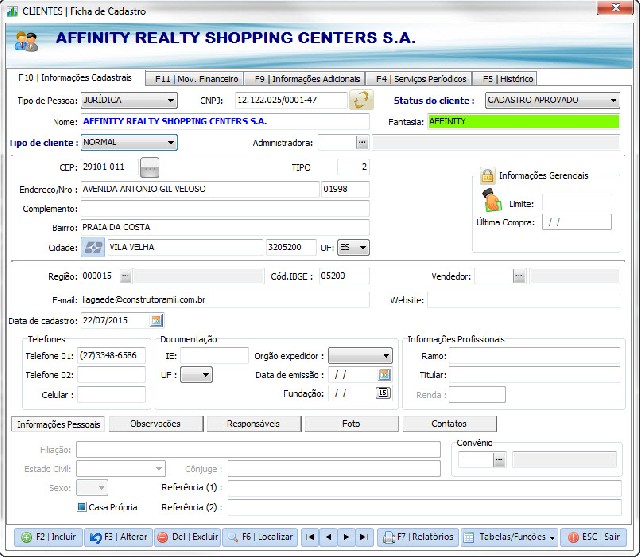Viewport: 640px width, 557px height.
Task: Click the Filiação input field
Action: click(x=258, y=450)
